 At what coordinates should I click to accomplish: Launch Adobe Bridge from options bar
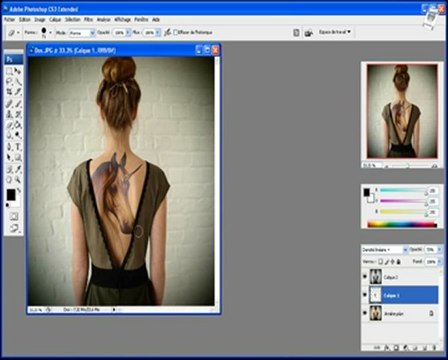309,33
